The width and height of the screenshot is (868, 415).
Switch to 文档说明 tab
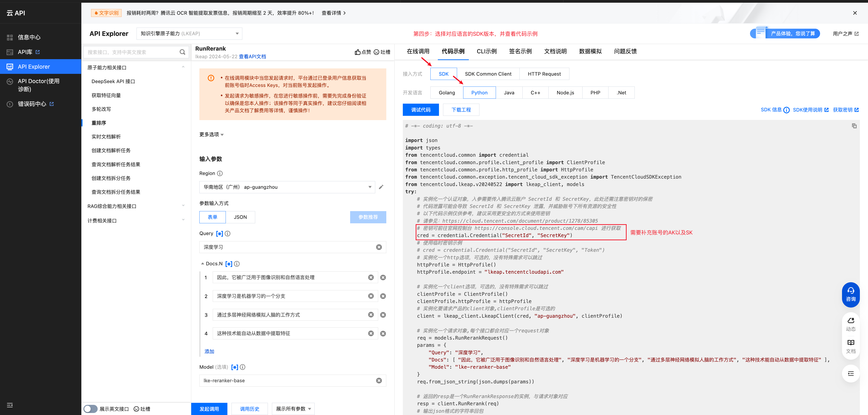(x=555, y=51)
